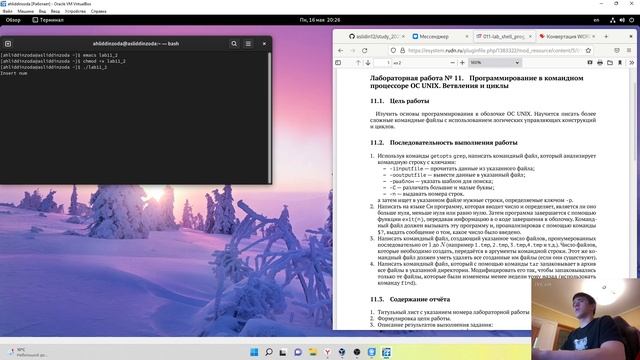Open Task View on Windows taskbar
Viewport: 640px width, 360px height.
[283, 352]
